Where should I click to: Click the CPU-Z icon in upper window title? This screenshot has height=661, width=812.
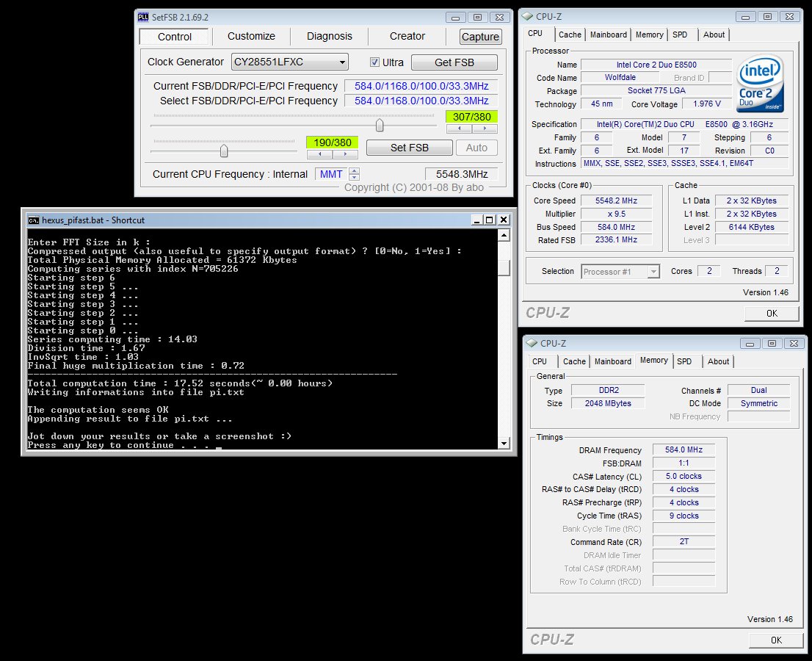[x=527, y=17]
